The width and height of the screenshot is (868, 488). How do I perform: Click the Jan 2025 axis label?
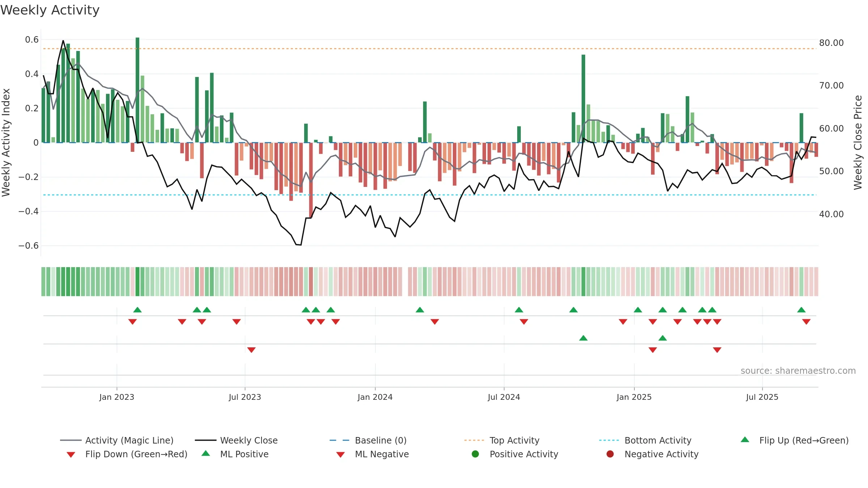pyautogui.click(x=634, y=397)
